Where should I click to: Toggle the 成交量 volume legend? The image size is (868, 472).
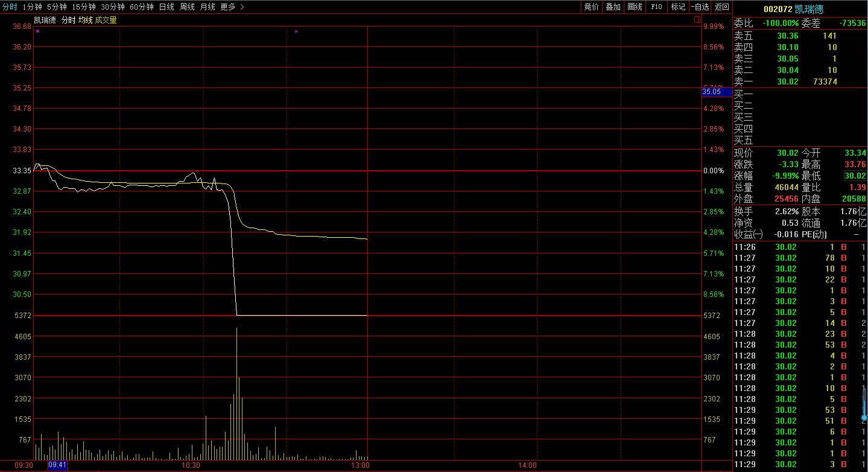click(x=106, y=20)
